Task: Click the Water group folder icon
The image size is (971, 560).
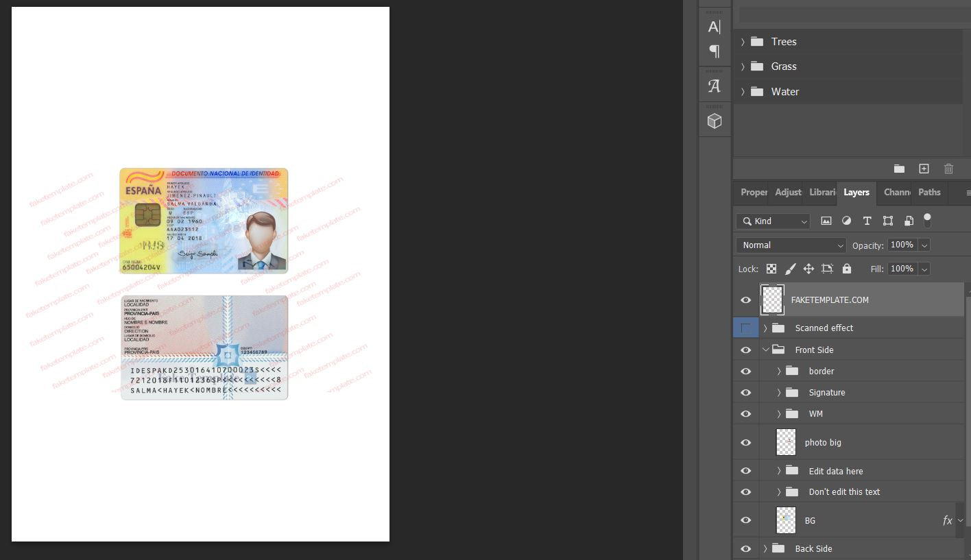Action: pos(757,91)
